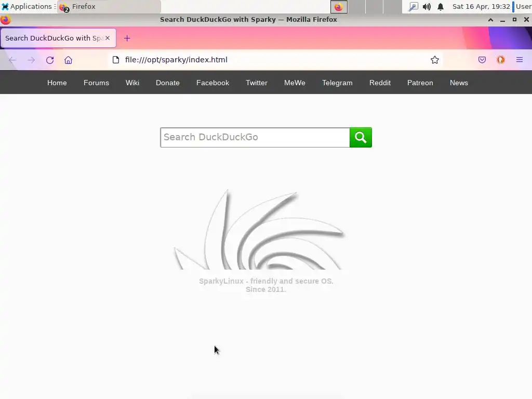
Task: Open the Twitter link
Action: coord(257,83)
